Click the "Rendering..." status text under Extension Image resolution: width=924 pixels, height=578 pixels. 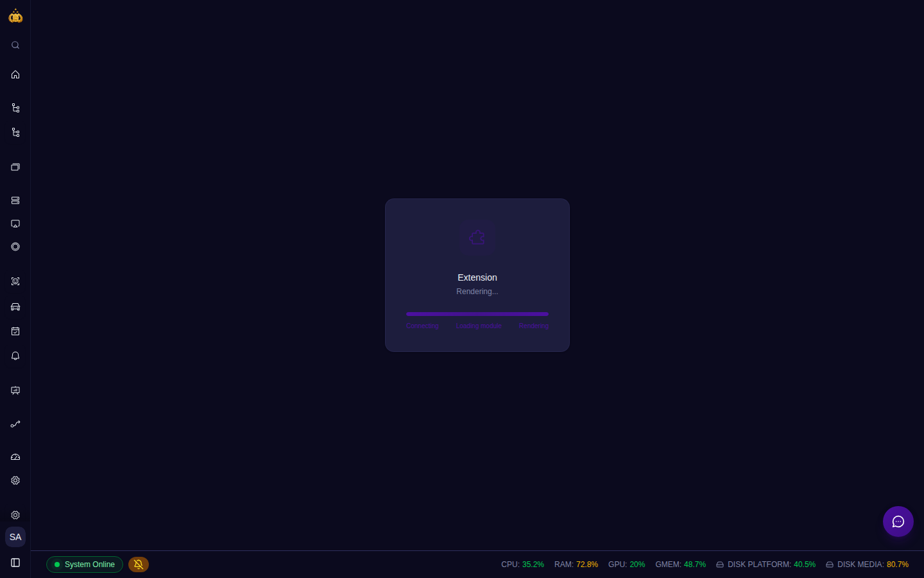click(477, 292)
